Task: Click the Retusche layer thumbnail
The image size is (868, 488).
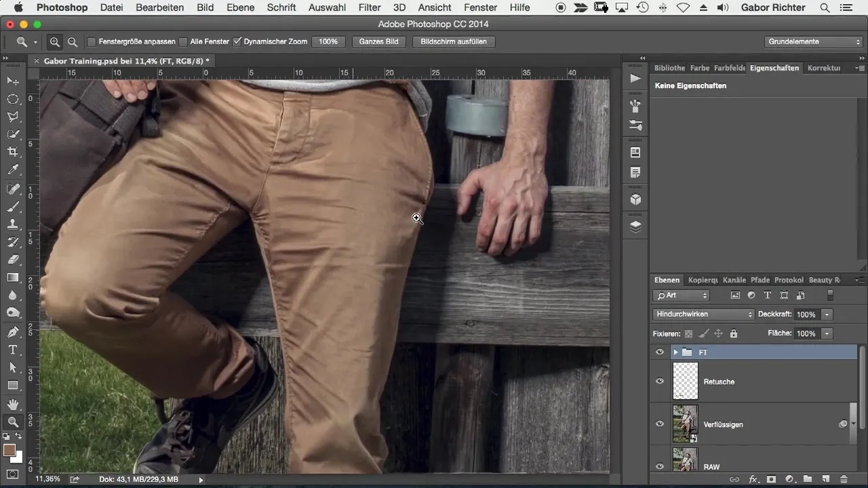Action: pyautogui.click(x=685, y=381)
